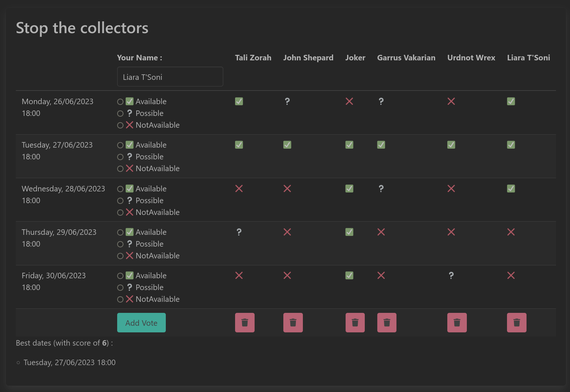This screenshot has width=570, height=392.
Task: Click Tali Zorah's Monday green check mark
Action: tap(239, 101)
